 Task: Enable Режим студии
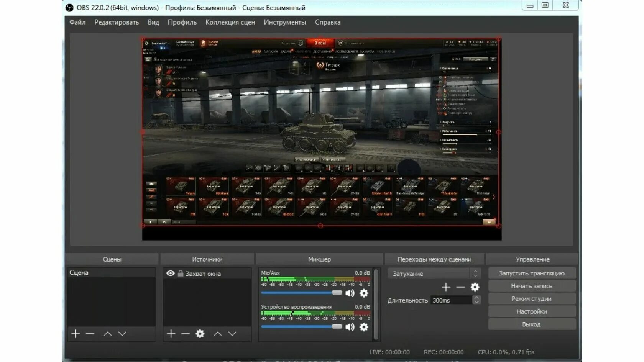point(532,298)
